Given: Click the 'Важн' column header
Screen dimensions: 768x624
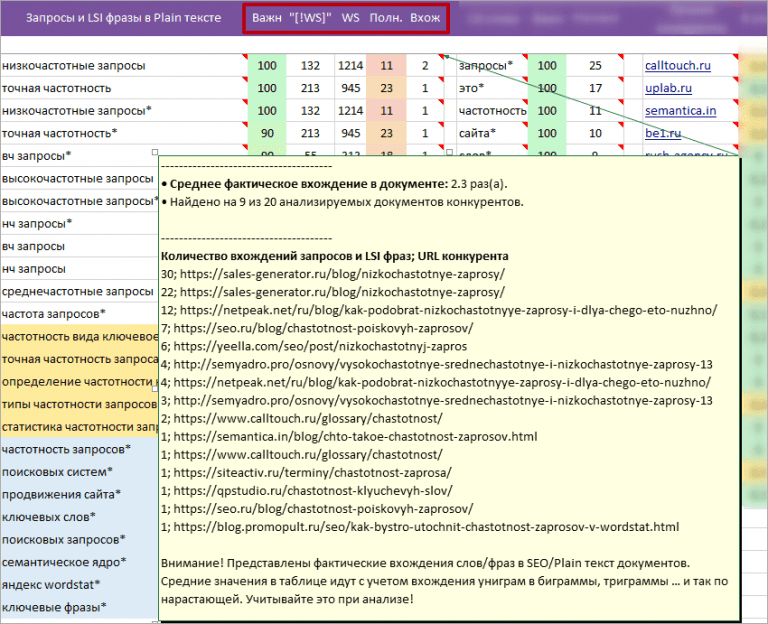Looking at the screenshot, I should click(x=266, y=18).
